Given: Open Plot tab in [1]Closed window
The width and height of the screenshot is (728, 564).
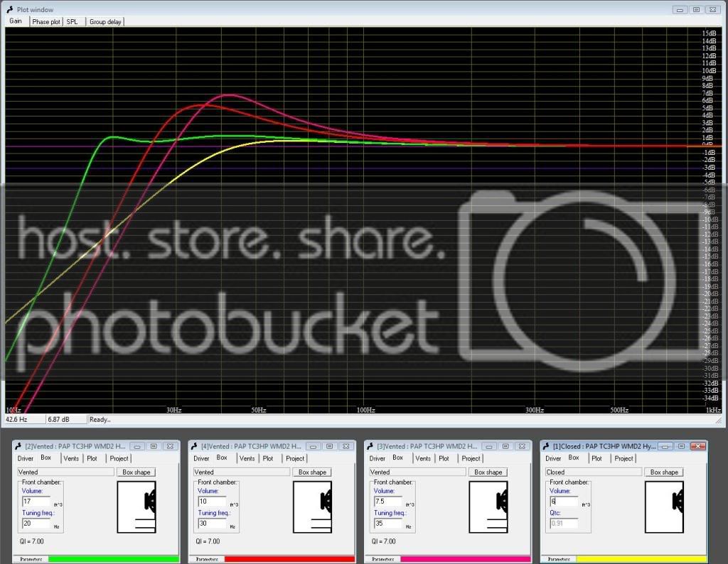Looking at the screenshot, I should pos(596,458).
